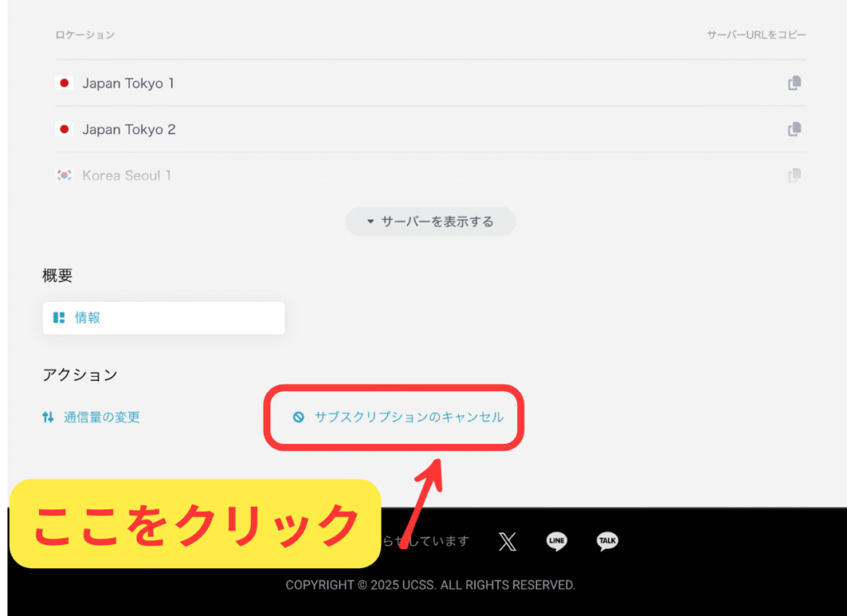The image size is (847, 616).
Task: Click the dashboard icon beside 情報
Action: (59, 318)
